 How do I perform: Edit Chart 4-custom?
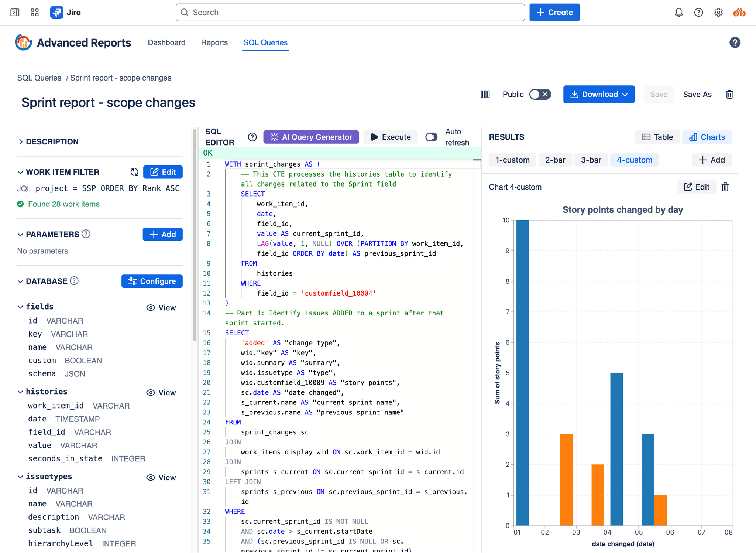pyautogui.click(x=696, y=187)
